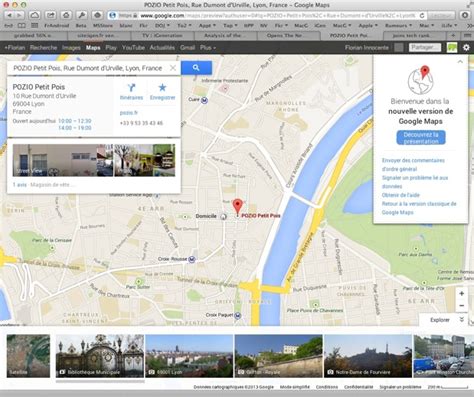Zoom out the map with minus
The height and width of the screenshot is (397, 474).
click(461, 305)
